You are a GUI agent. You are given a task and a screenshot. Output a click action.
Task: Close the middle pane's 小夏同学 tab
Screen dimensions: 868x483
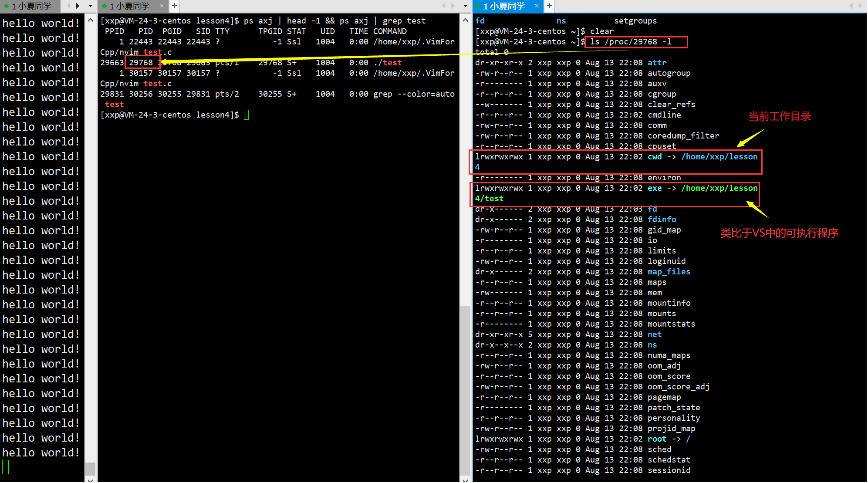click(x=162, y=6)
